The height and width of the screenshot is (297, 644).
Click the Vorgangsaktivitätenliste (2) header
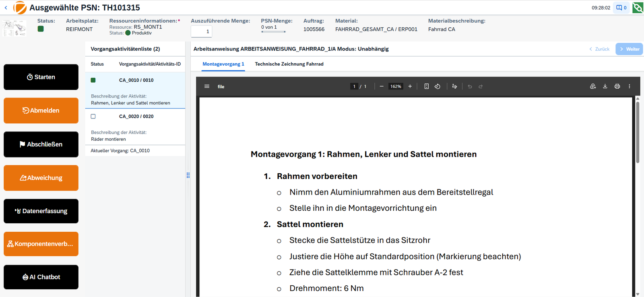tap(125, 49)
